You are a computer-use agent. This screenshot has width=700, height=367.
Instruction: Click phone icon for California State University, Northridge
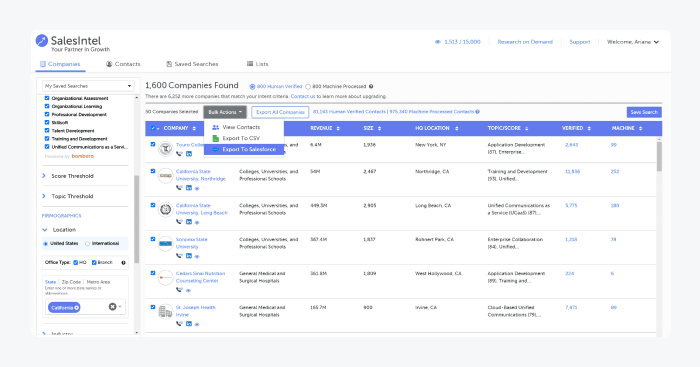pos(179,188)
